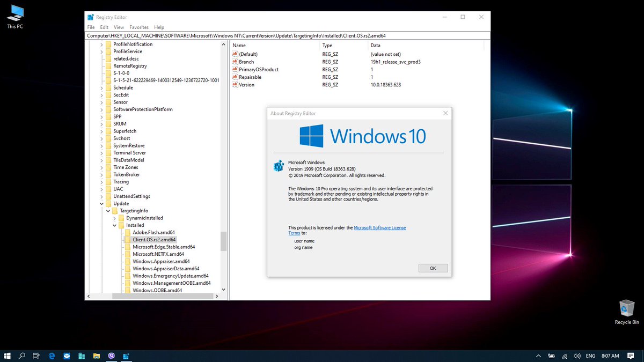
Task: Click Registry Editor taskbar icon
Action: pos(127,356)
